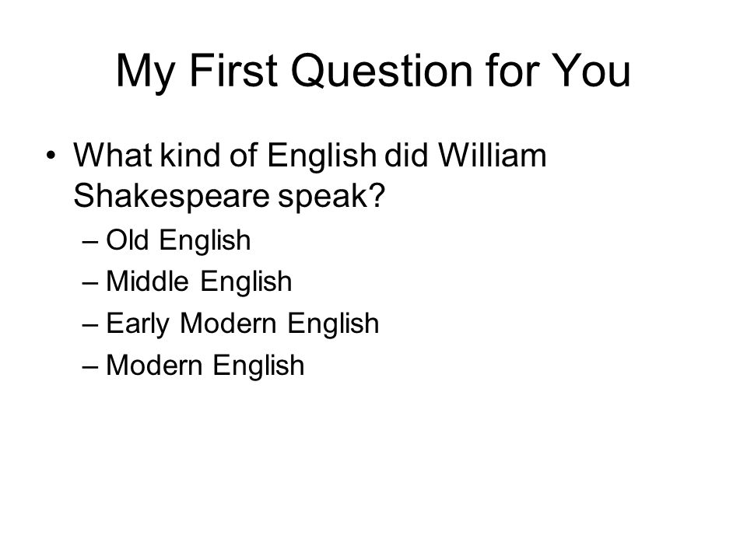Select the "My First Question for You" title
Viewport: 747px width, 560px height.
[373, 72]
